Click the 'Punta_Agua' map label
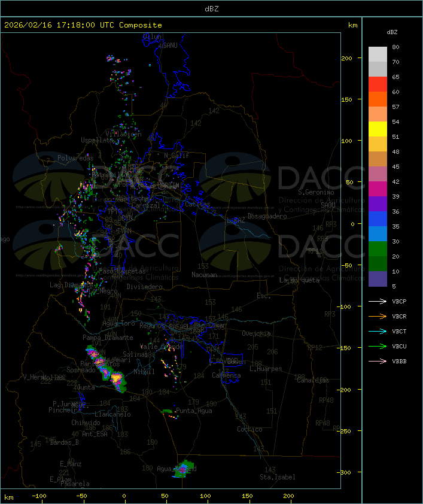 [194, 411]
